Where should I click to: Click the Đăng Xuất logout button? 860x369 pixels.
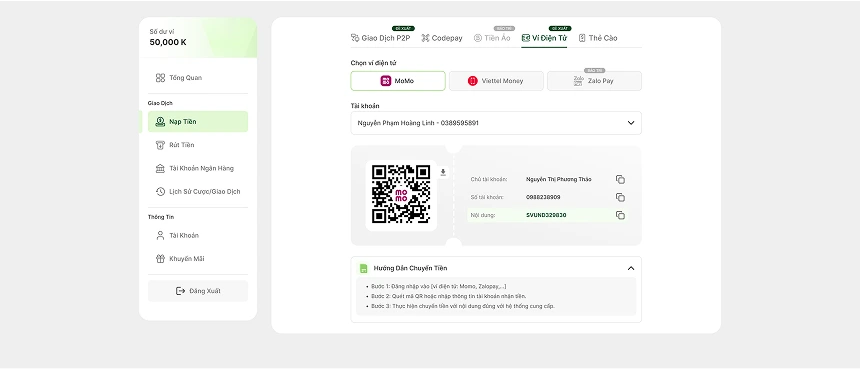(197, 291)
